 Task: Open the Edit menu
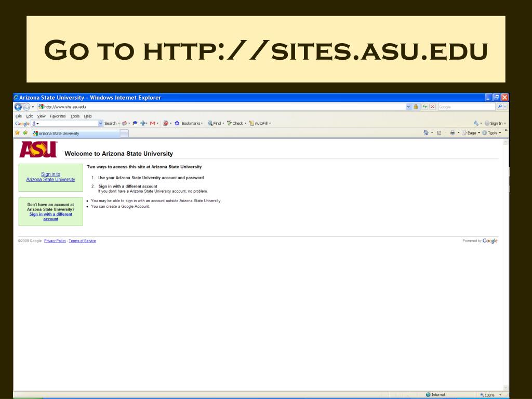click(30, 116)
